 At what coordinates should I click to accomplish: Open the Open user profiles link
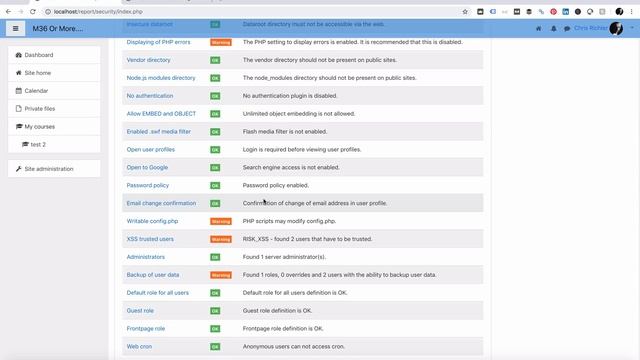[151, 150]
